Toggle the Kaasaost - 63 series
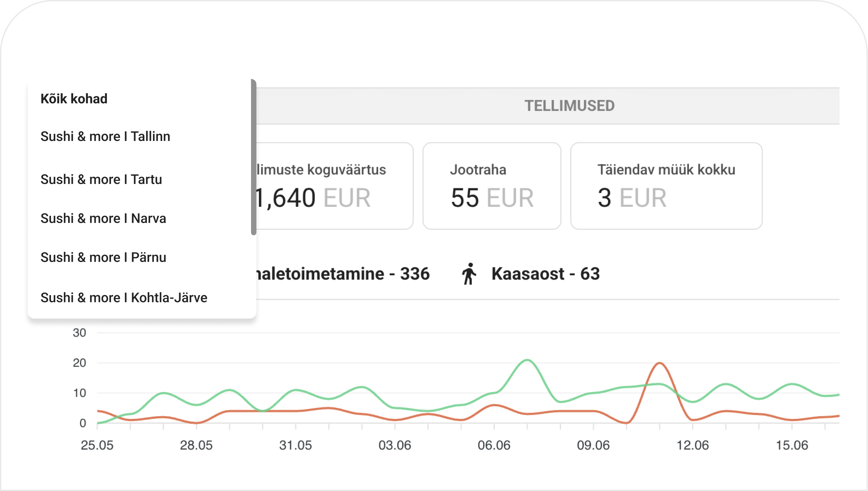Viewport: 868px width, 491px height. point(546,274)
